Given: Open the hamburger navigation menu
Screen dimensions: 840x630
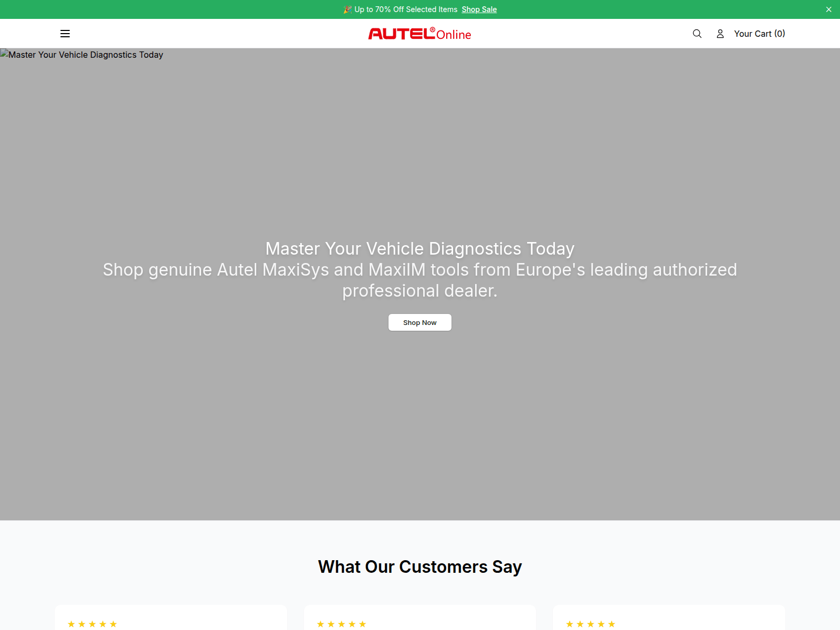Looking at the screenshot, I should 65,34.
